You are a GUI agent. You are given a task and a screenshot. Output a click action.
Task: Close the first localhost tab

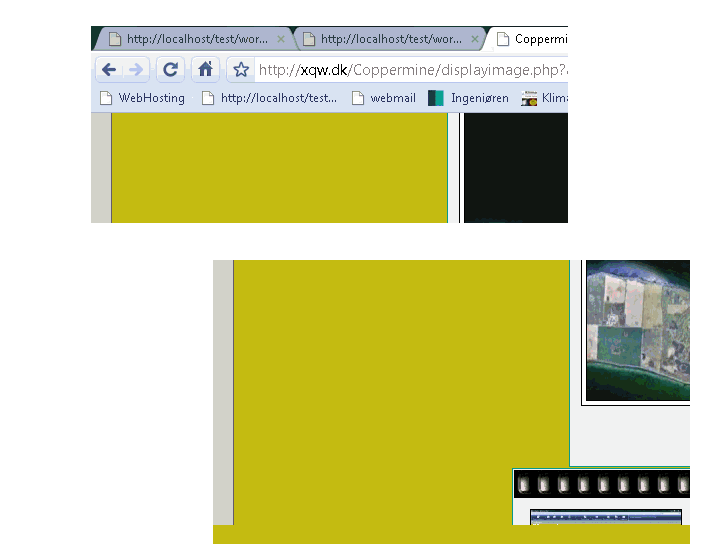pyautogui.click(x=281, y=40)
